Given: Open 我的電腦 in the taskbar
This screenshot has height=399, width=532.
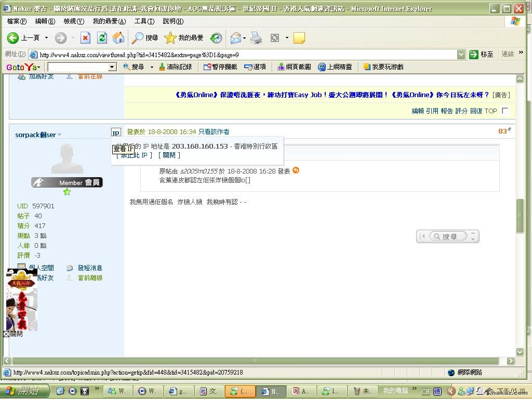Looking at the screenshot, I should pos(395,391).
